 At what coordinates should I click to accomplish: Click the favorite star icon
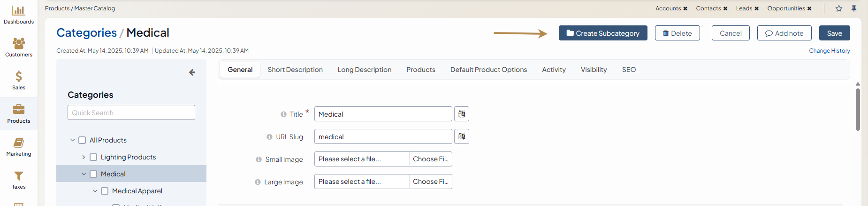pos(839,8)
